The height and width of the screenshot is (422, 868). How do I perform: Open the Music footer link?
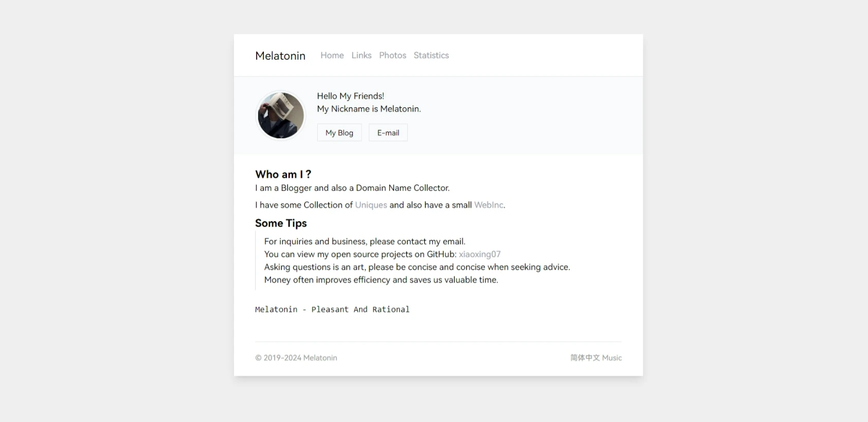click(x=612, y=358)
